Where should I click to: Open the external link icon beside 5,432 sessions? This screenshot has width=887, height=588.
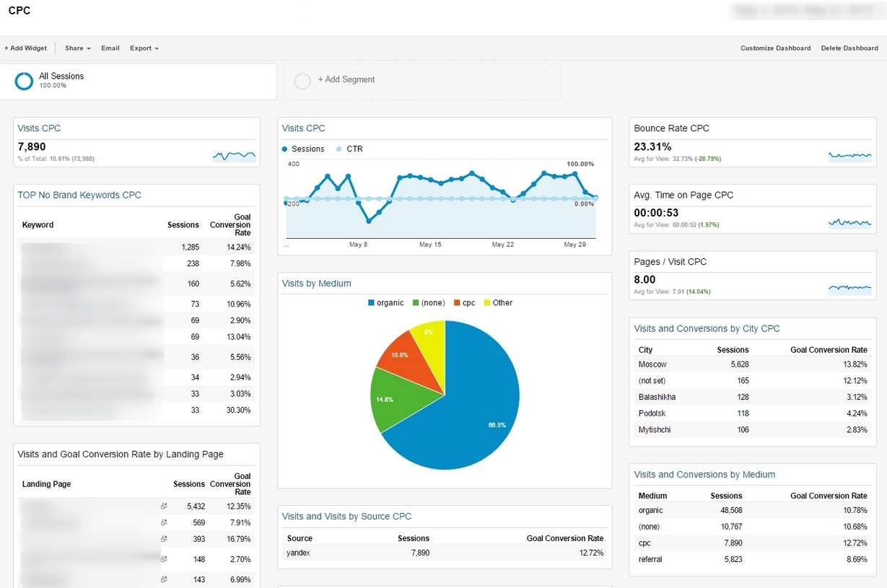(x=164, y=506)
